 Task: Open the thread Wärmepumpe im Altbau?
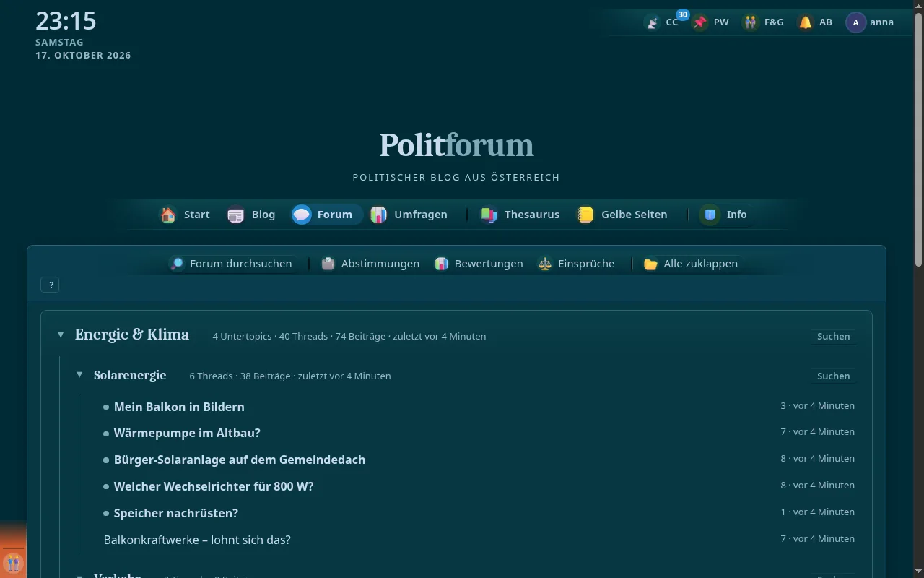pos(187,433)
